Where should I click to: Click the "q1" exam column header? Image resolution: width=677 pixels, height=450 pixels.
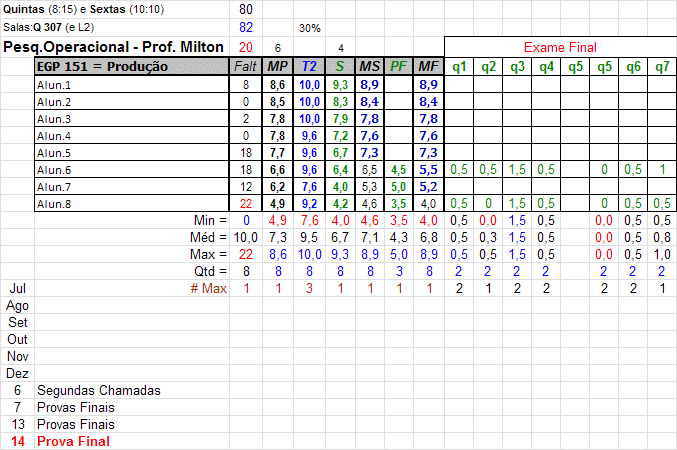(460, 67)
